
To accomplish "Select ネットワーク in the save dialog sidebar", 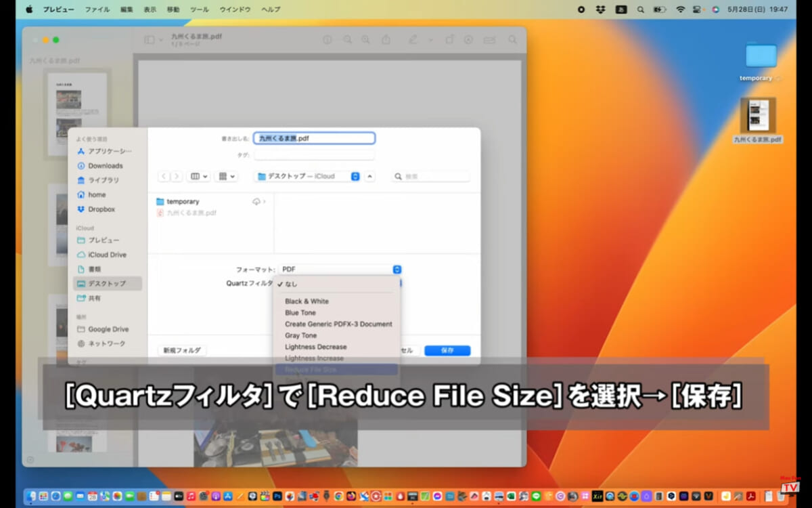I will [x=108, y=343].
